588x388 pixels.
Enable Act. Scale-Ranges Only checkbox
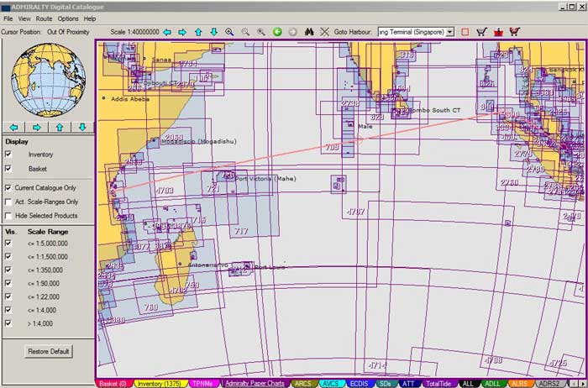point(8,202)
